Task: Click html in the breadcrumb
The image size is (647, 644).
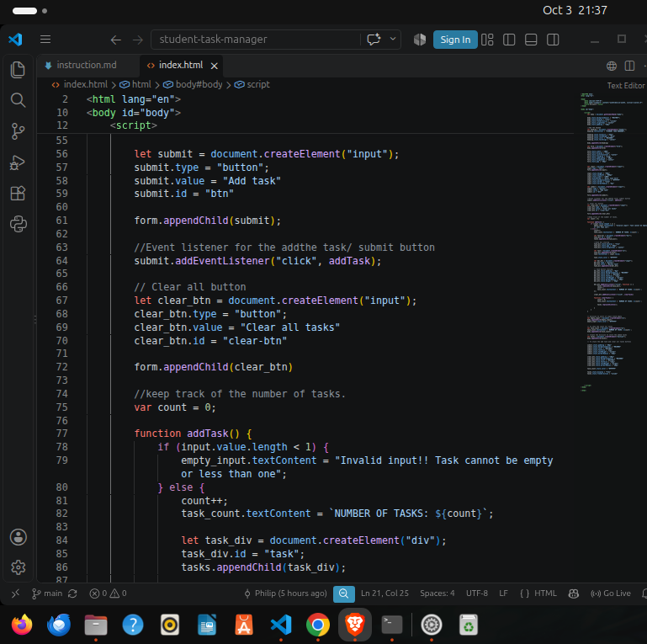Action: [x=141, y=84]
